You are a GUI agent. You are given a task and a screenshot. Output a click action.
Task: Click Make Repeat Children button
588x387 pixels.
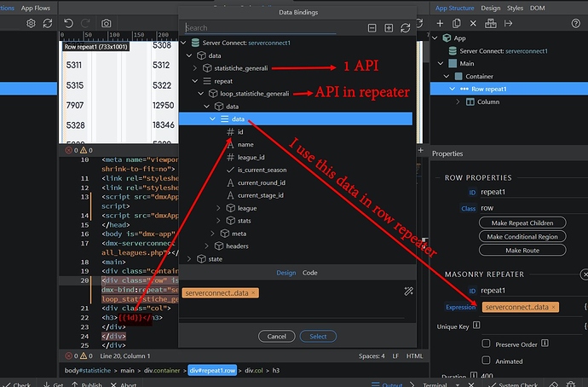click(522, 222)
